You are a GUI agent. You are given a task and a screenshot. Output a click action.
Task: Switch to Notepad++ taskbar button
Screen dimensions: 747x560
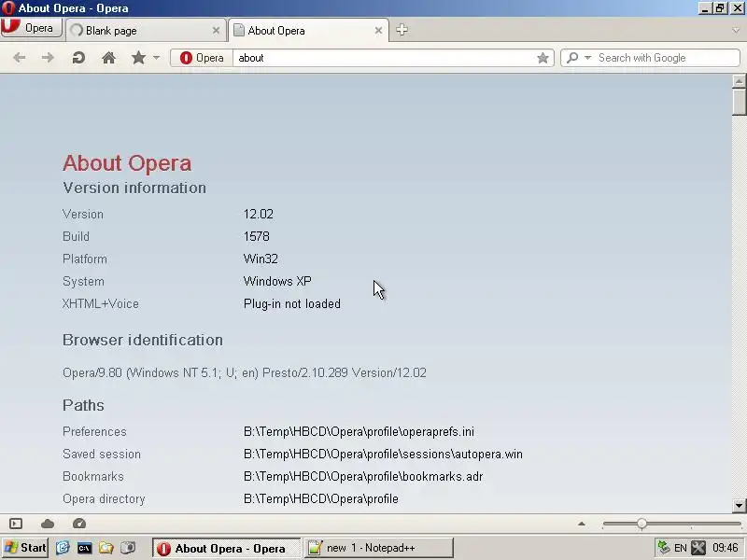pos(378,548)
